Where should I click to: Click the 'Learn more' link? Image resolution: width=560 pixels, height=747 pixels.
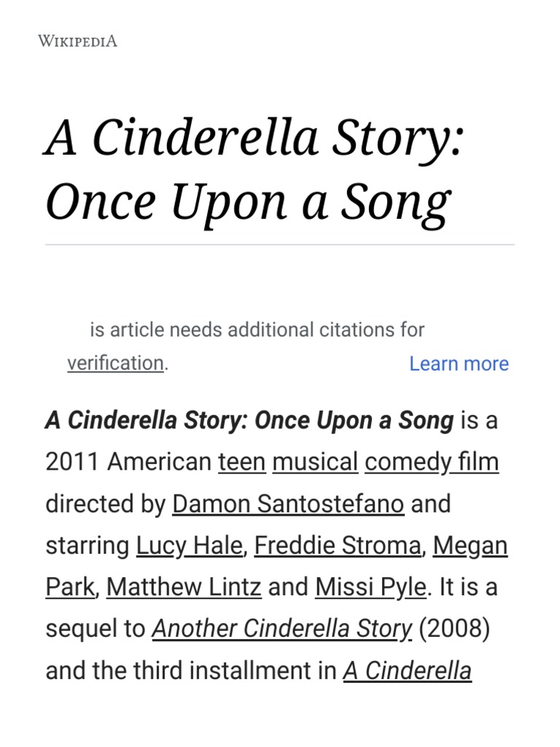459,363
